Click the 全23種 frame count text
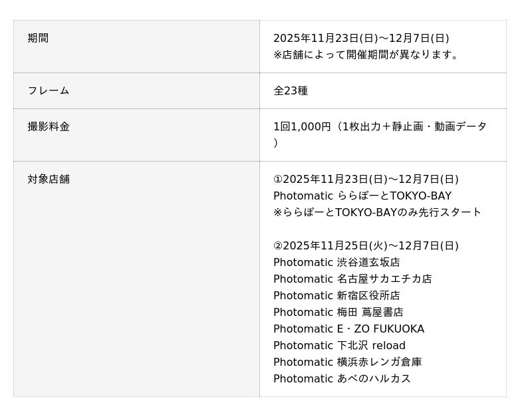 pyautogui.click(x=291, y=91)
